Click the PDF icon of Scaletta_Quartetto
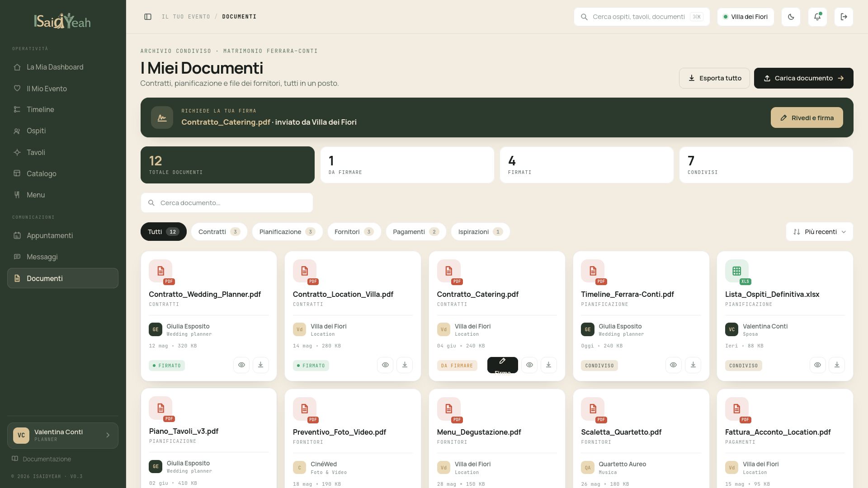 [593, 409]
